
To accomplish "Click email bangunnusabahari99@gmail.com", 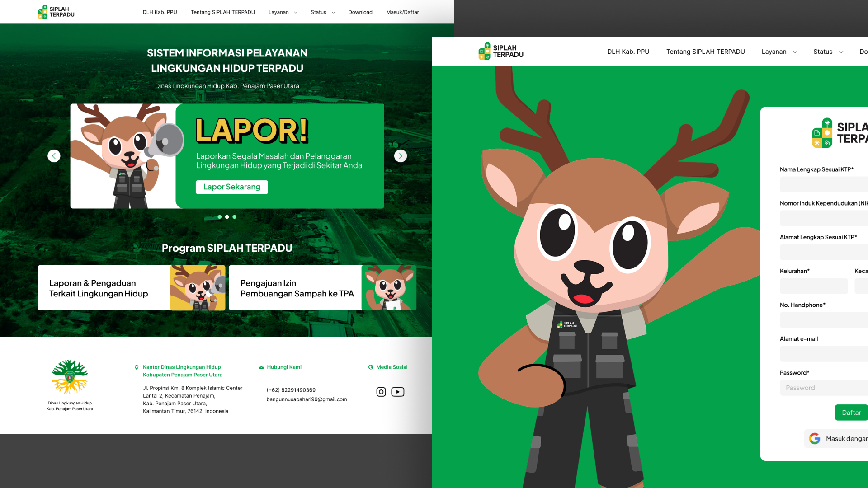I will pyautogui.click(x=307, y=399).
